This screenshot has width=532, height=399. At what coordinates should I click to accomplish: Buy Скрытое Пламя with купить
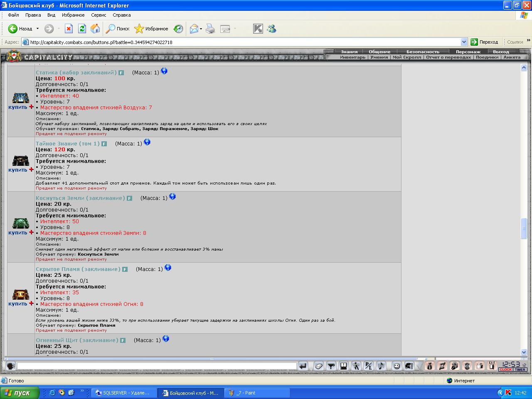point(18,304)
